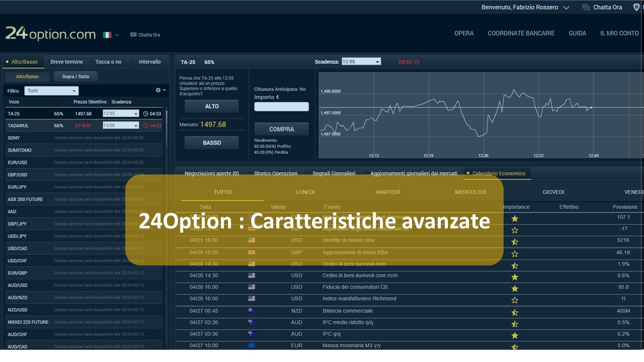
Task: Click the Australian flag in IPC q/q row
Action: click(x=252, y=334)
